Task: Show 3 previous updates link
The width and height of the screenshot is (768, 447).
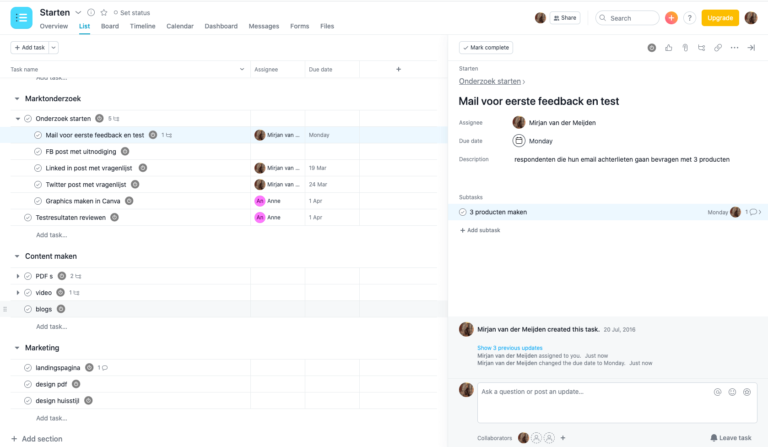Action: point(510,348)
